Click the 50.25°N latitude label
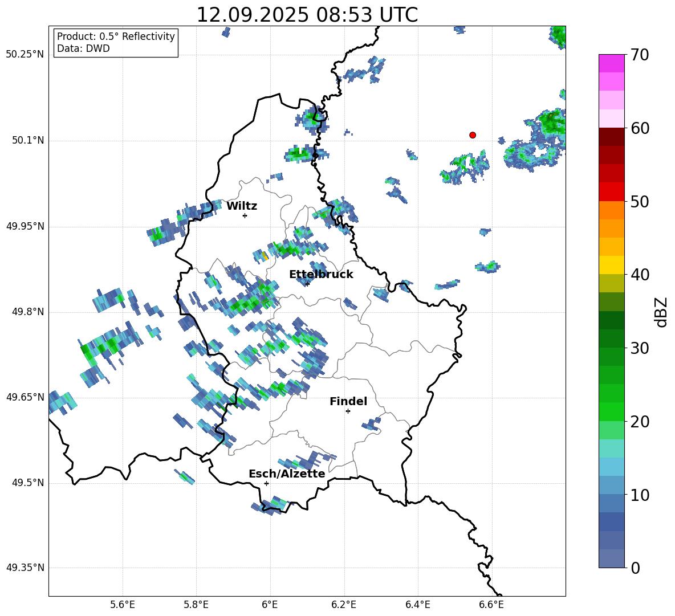This screenshot has height=616, width=675. click(x=25, y=55)
